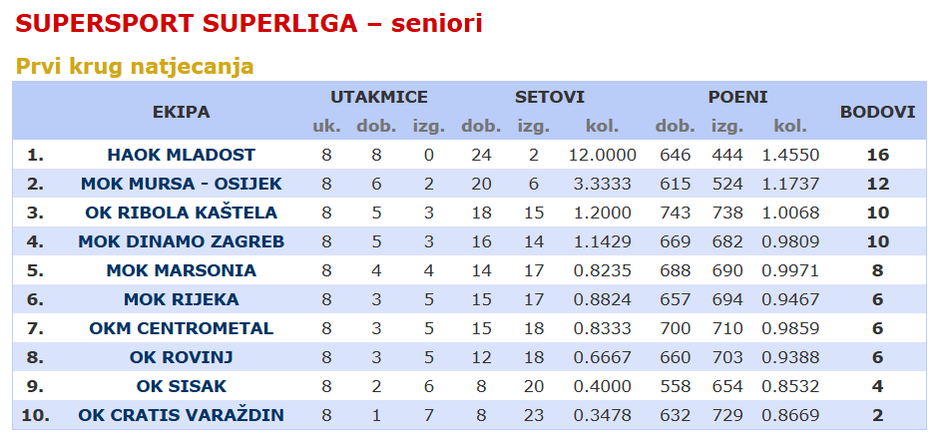
Task: Click the rank number 10. cell
Action: pyautogui.click(x=36, y=416)
